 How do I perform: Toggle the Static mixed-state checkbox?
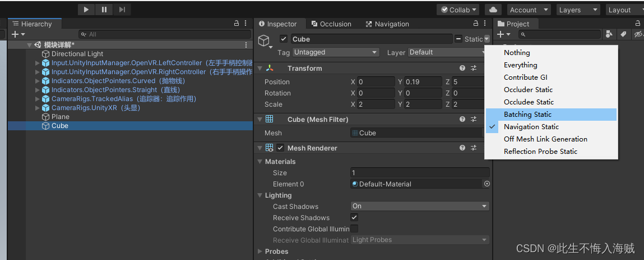[x=459, y=39]
